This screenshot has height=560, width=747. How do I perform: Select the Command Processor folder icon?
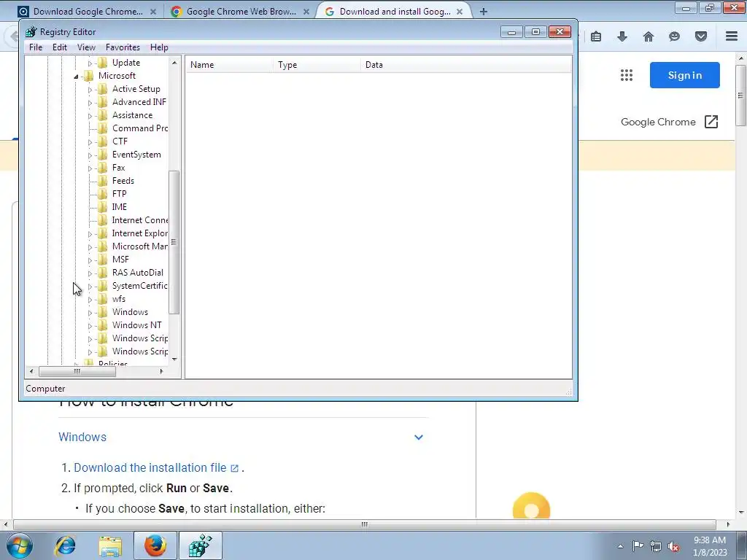(102, 128)
